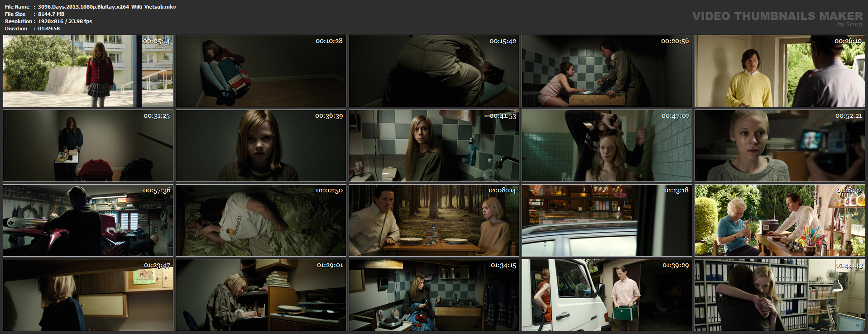Screen dimensions: 868x334
Task: Select the thumbnail timestamped 00:05:14
Action: coord(88,71)
